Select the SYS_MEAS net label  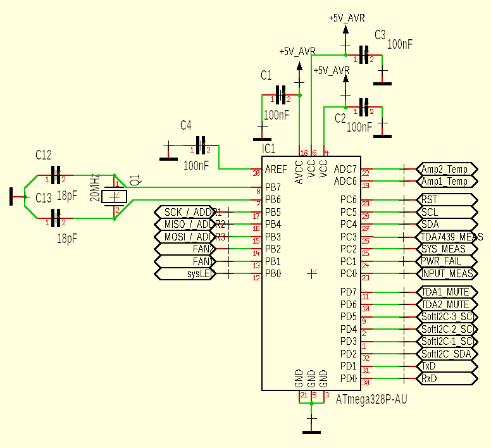pos(447,249)
